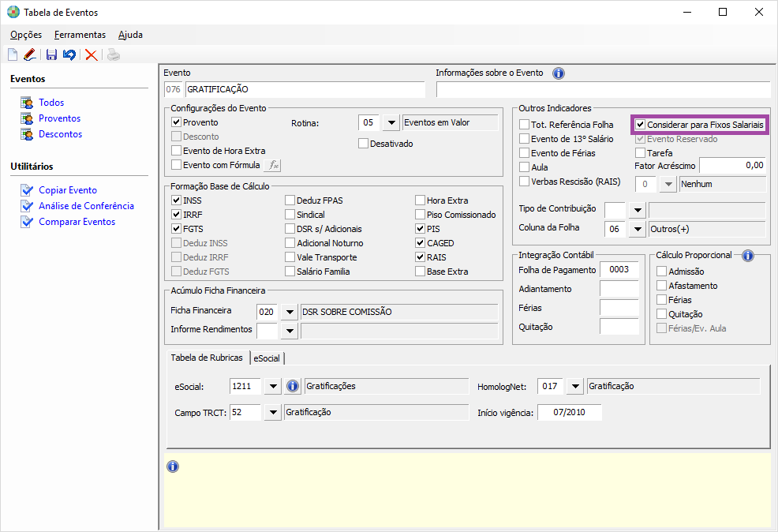The image size is (778, 532).
Task: Click the icon beside Todos
Action: (27, 103)
